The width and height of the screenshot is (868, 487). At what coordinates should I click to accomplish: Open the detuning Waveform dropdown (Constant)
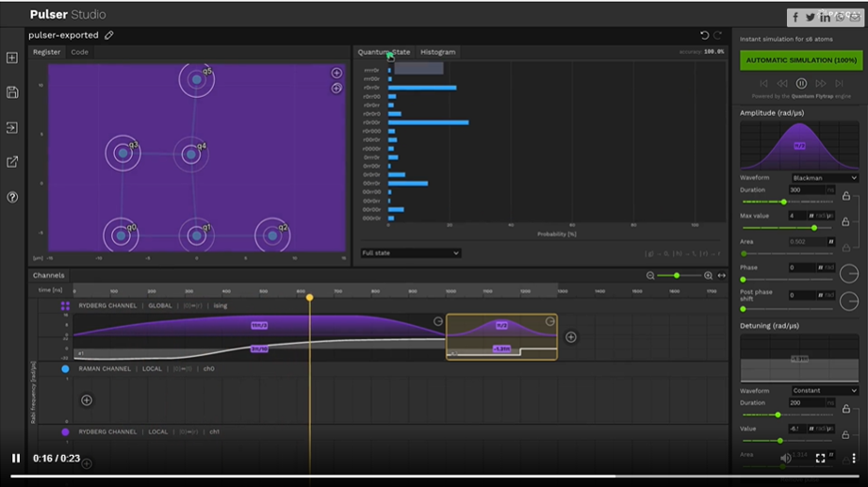pos(825,391)
